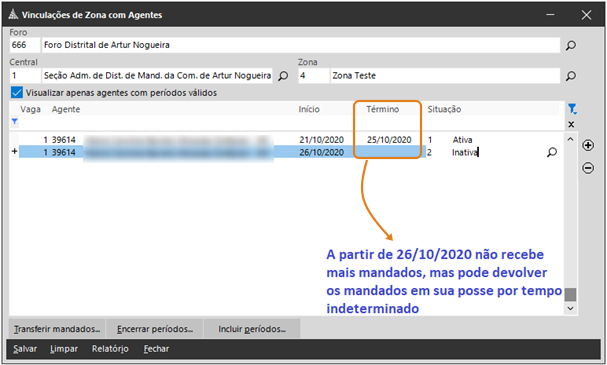Minimize the Vinculações window
Image resolution: width=607 pixels, height=365 pixels.
[550, 15]
